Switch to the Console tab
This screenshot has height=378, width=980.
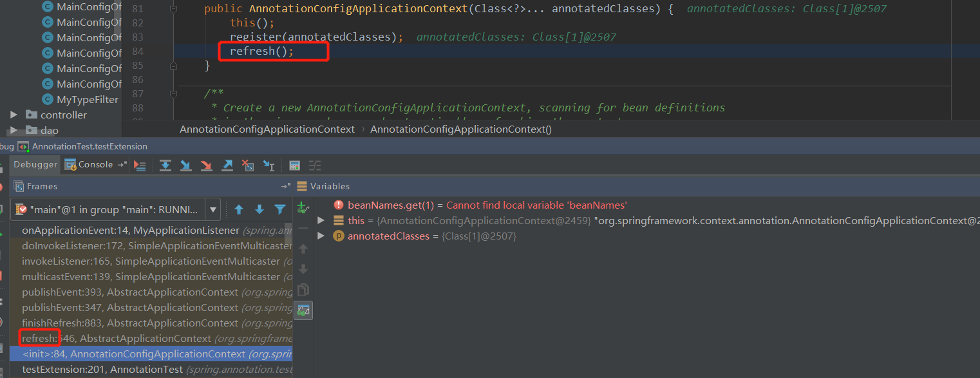tap(89, 164)
